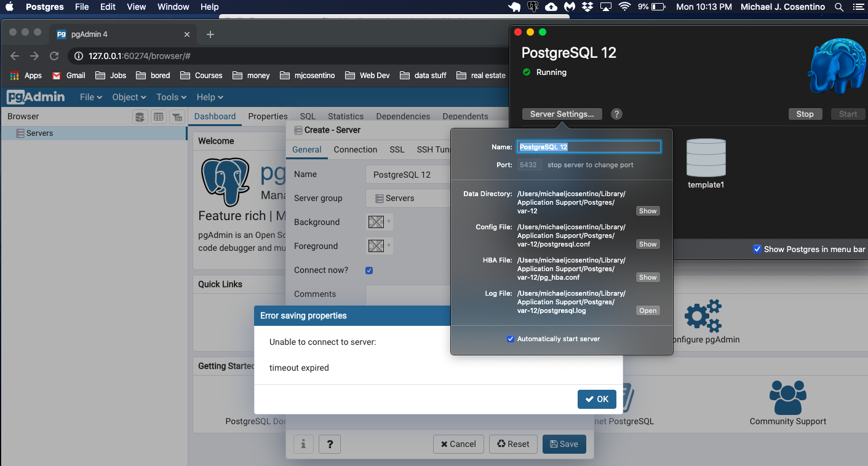The height and width of the screenshot is (466, 868).
Task: Click the Stop server button
Action: click(805, 114)
